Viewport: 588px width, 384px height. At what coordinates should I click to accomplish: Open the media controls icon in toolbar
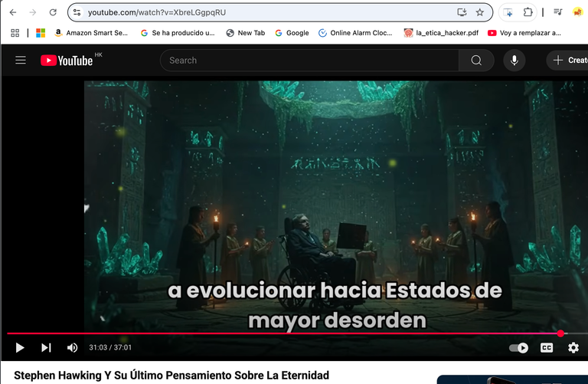coord(558,12)
